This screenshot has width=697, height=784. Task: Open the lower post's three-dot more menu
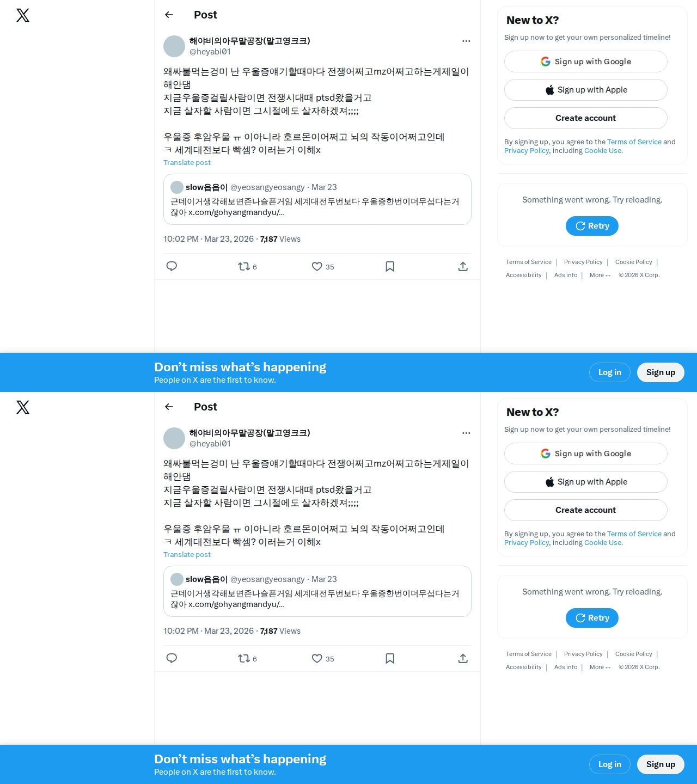[466, 433]
